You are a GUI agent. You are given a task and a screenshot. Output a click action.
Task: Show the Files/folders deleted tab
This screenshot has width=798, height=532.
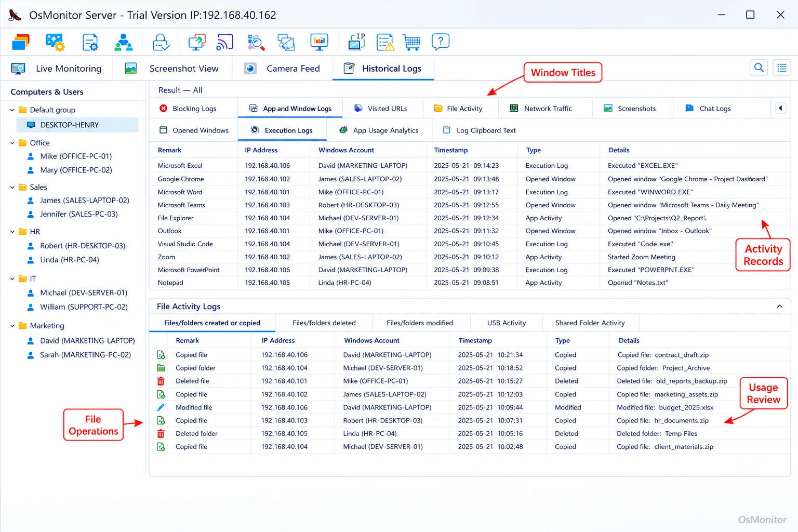coord(324,323)
